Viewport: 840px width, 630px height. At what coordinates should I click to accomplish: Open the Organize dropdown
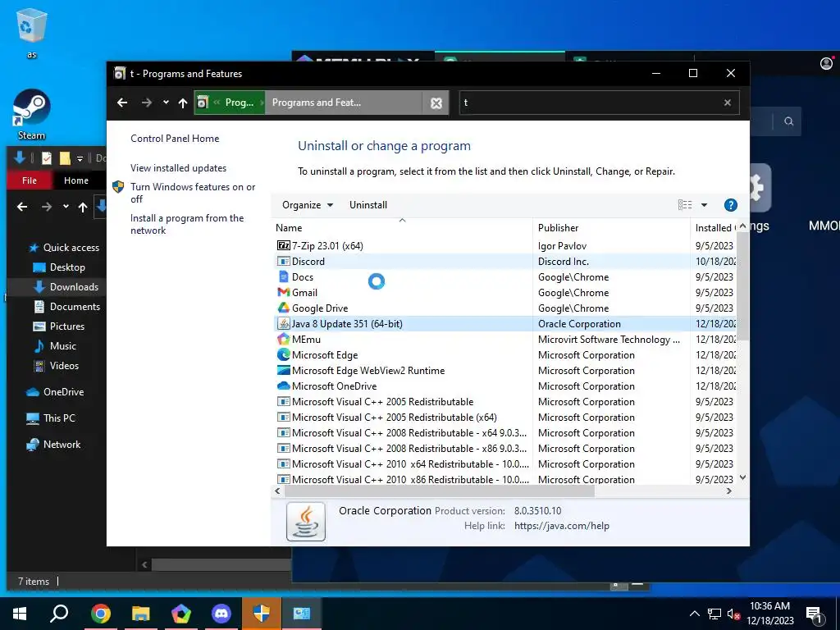pyautogui.click(x=308, y=205)
